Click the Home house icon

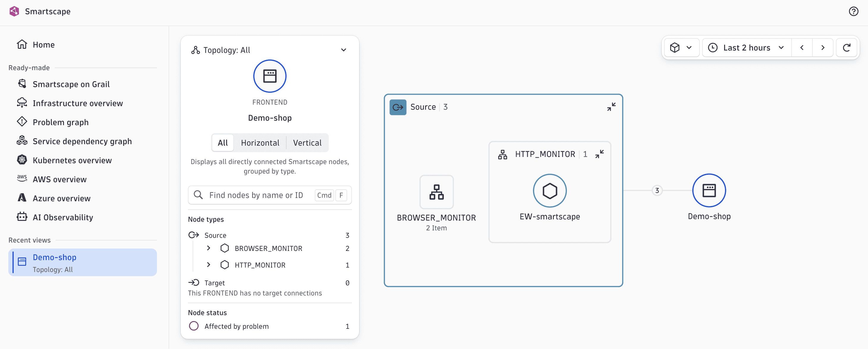point(22,44)
